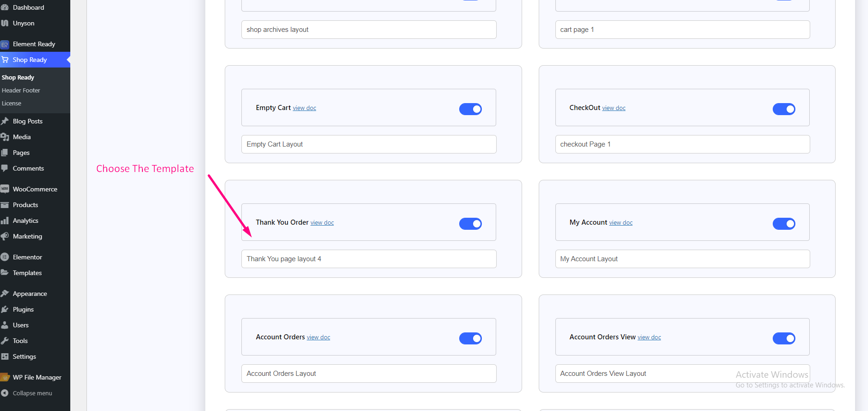Open view doc link for CheckOut
This screenshot has width=868, height=411.
pos(614,108)
